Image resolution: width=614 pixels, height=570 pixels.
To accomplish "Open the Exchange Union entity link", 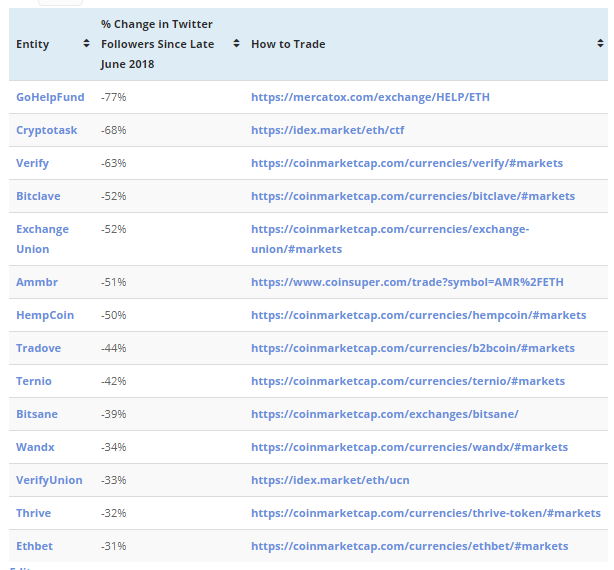I will point(42,239).
